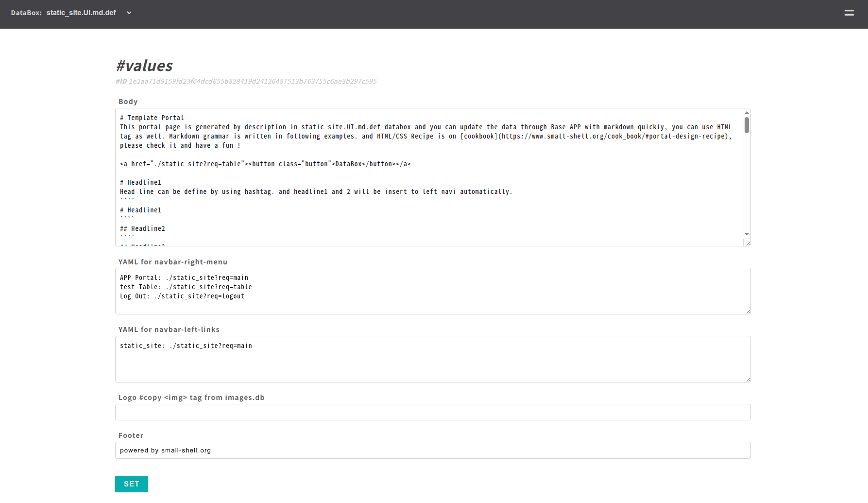Focus the YAML for navbar-right-menu textarea
This screenshot has width=868, height=503.
pos(433,291)
